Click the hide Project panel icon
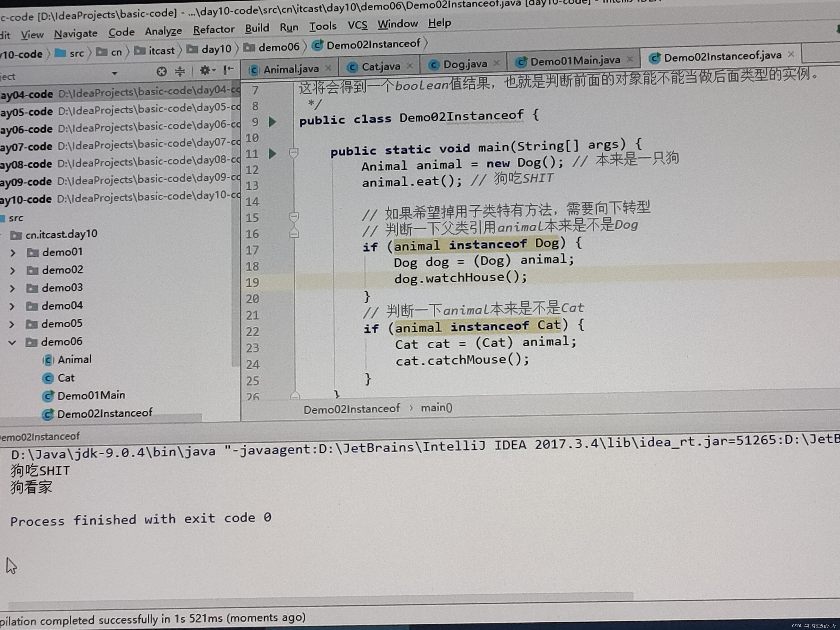 pyautogui.click(x=228, y=70)
